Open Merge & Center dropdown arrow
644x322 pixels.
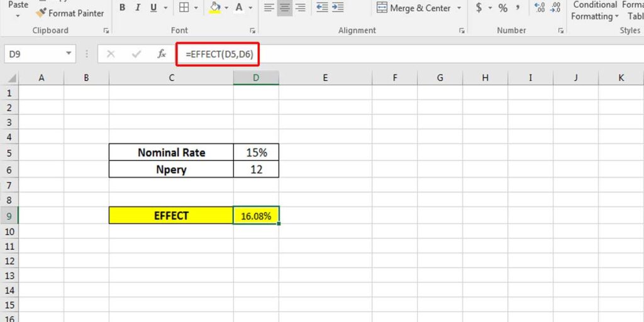(x=459, y=8)
